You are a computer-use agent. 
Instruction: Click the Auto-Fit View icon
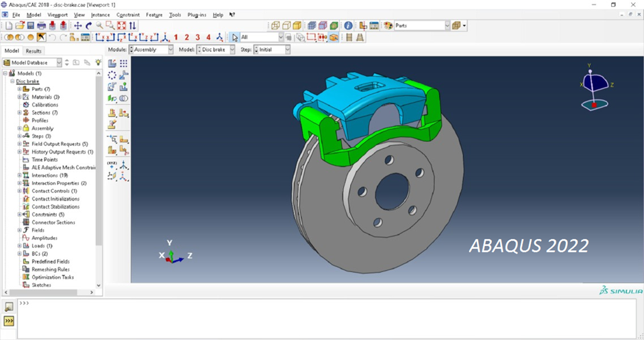point(121,25)
